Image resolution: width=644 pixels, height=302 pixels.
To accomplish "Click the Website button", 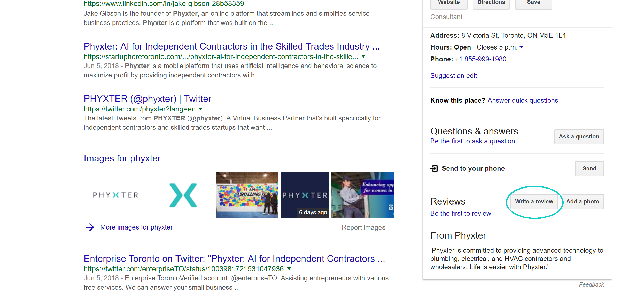I will (449, 3).
